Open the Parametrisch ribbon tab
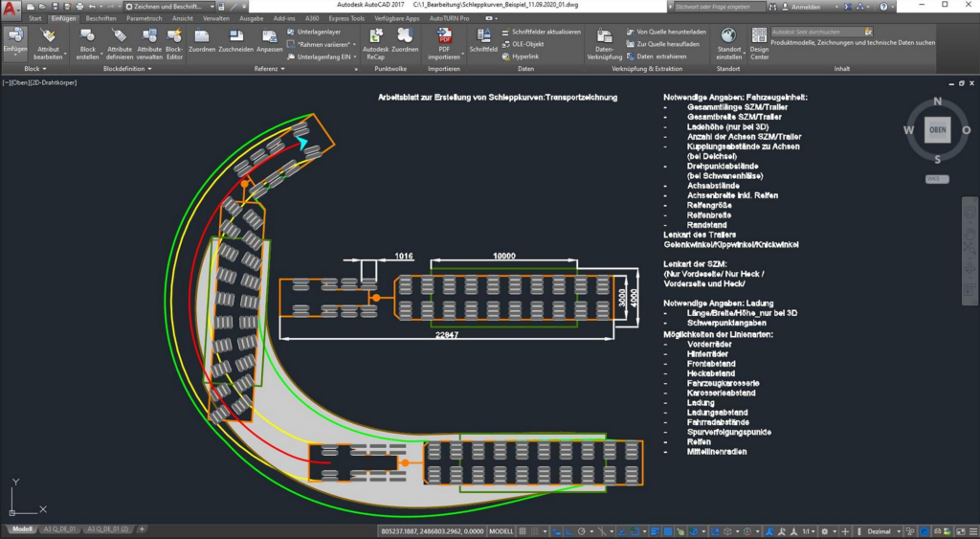The image size is (980, 539). click(145, 19)
